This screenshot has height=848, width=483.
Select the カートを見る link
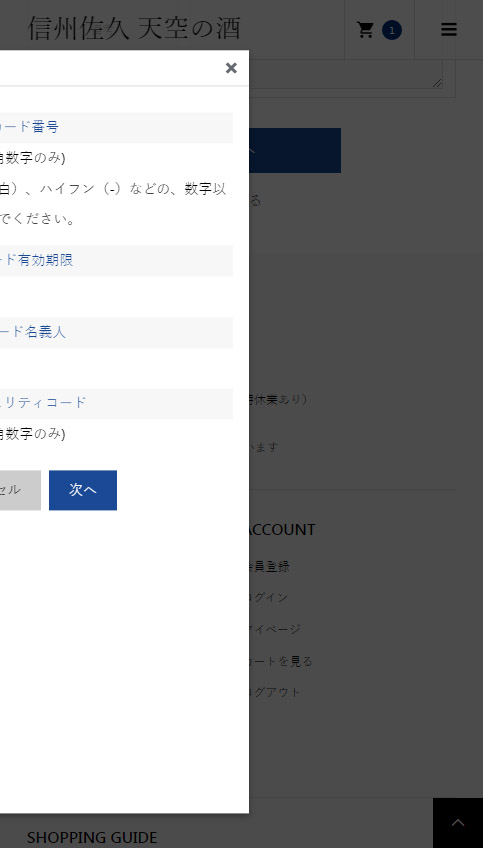click(281, 661)
